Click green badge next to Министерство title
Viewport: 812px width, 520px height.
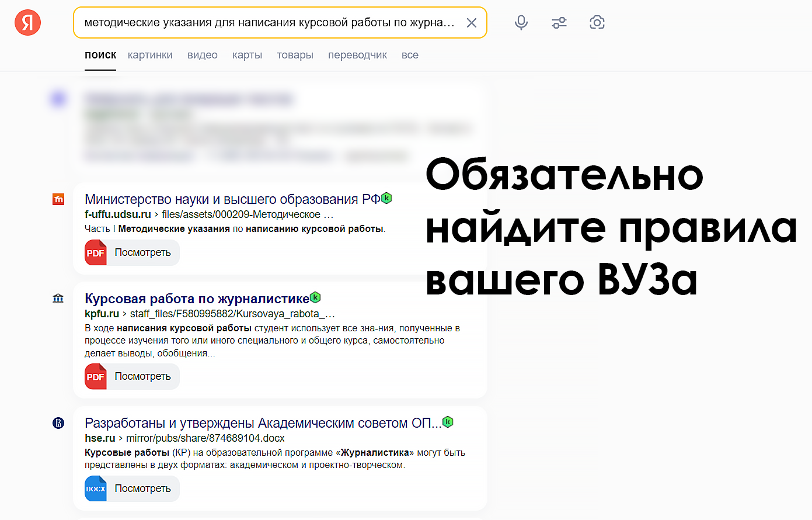click(386, 198)
